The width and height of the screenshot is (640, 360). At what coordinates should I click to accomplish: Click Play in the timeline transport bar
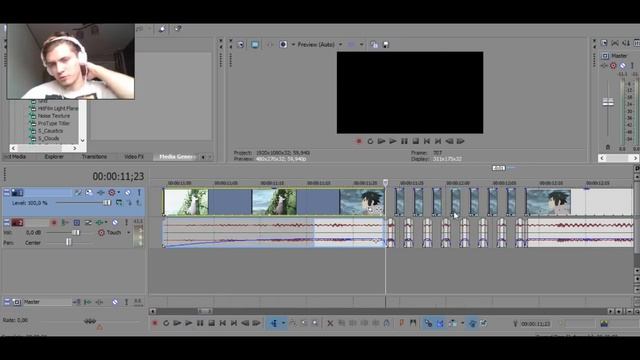point(189,323)
